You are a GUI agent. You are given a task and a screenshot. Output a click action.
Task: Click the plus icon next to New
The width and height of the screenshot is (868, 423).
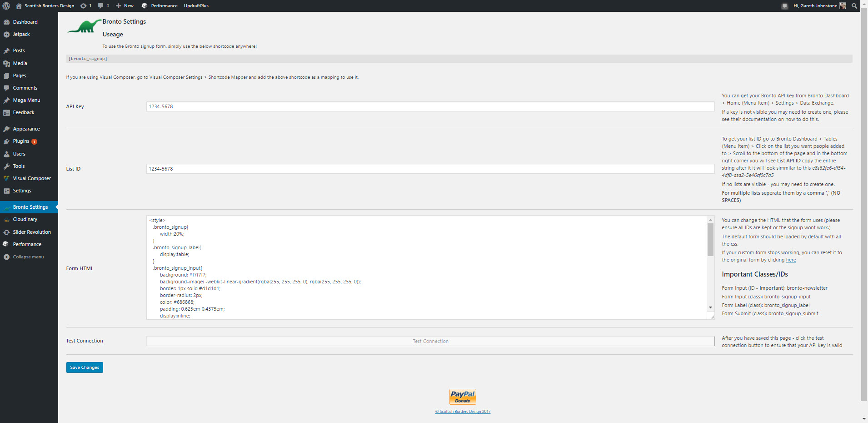pos(118,6)
